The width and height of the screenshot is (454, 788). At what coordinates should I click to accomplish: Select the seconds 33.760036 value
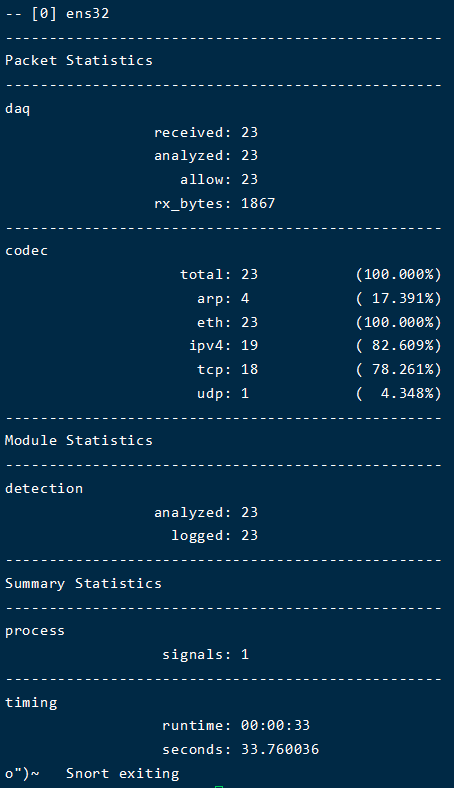coord(280,749)
